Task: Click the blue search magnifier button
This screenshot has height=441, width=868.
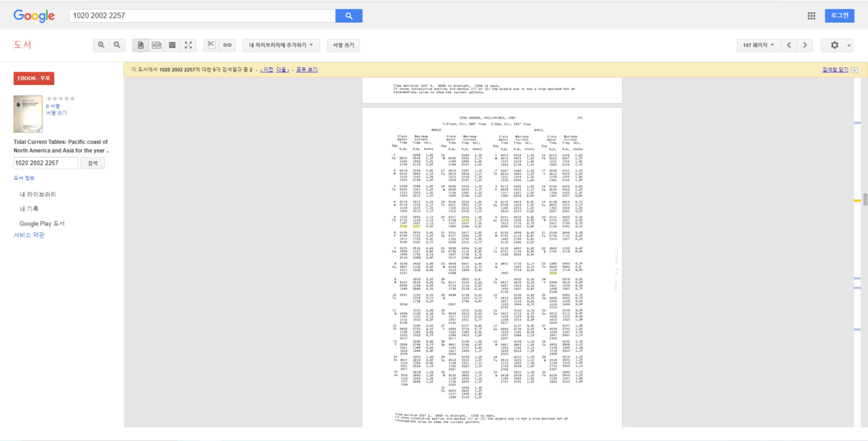Action: pyautogui.click(x=349, y=16)
